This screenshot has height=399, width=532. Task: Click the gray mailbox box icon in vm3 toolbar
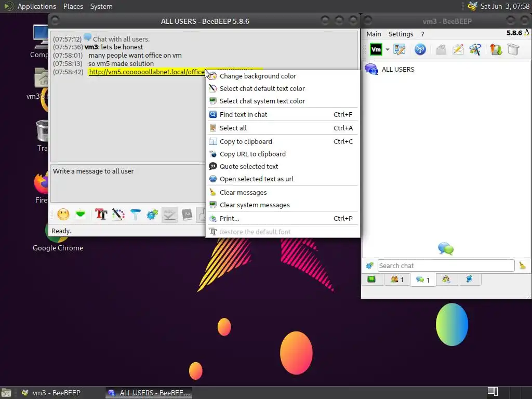point(513,49)
